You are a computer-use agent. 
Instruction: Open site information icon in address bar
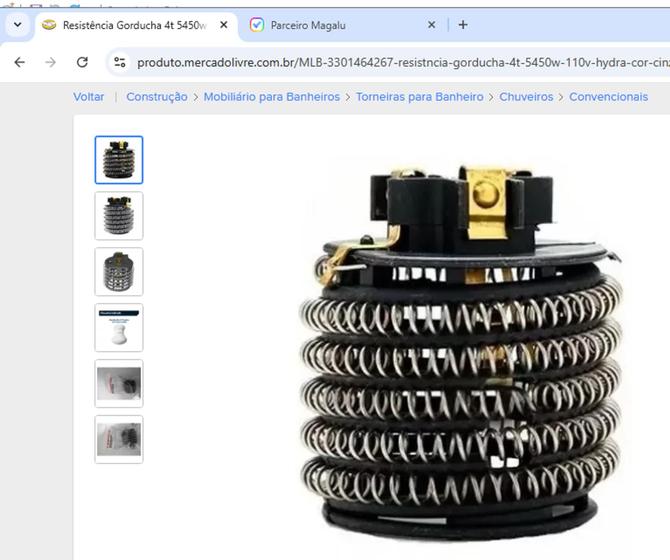[120, 62]
